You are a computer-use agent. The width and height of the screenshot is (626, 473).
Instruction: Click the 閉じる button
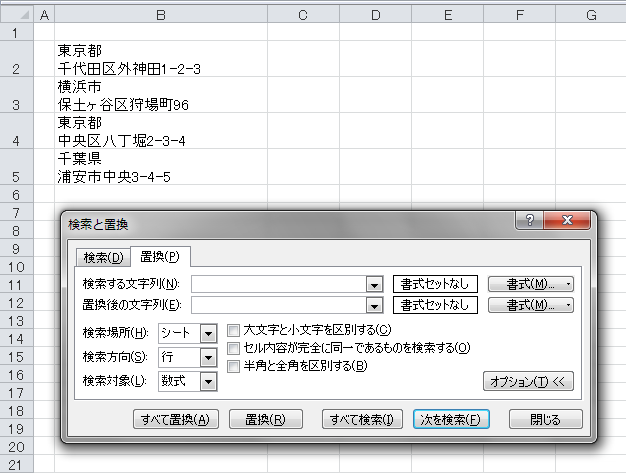[x=545, y=419]
